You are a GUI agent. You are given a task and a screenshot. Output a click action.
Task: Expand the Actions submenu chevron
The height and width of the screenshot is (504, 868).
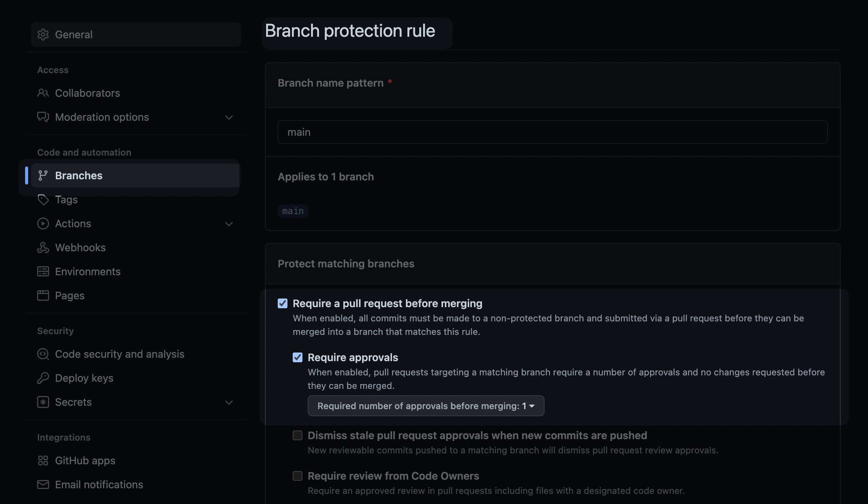[x=229, y=224]
